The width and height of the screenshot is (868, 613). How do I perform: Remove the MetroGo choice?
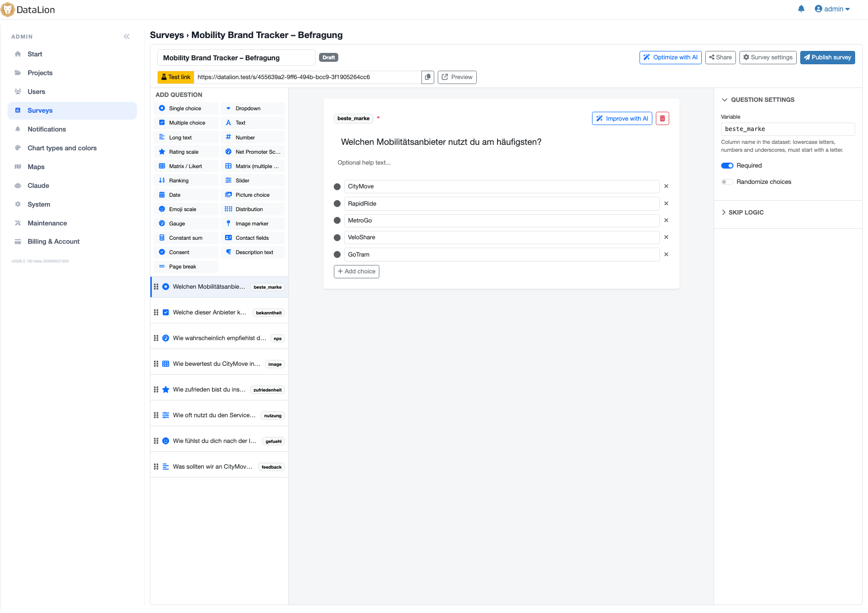666,220
